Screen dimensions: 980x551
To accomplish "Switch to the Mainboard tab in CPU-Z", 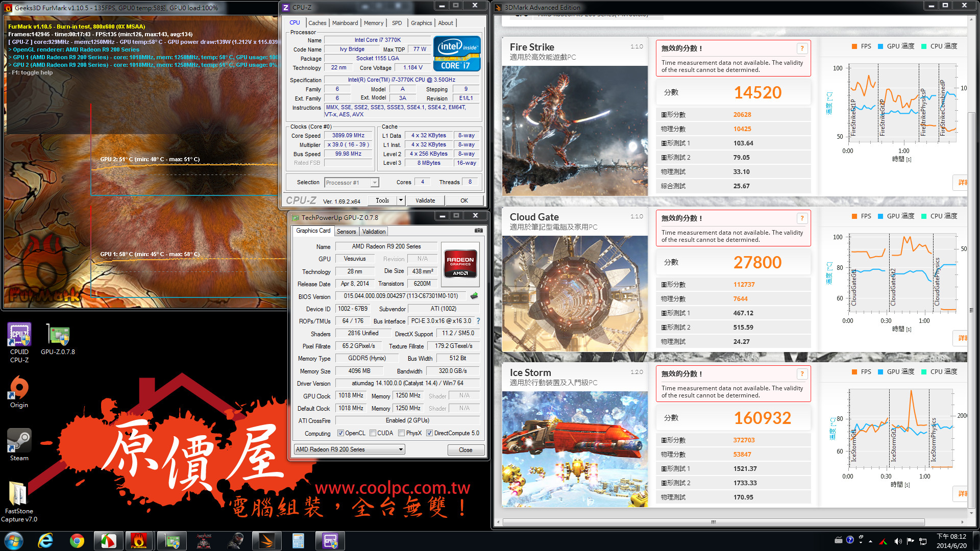I will pos(345,23).
